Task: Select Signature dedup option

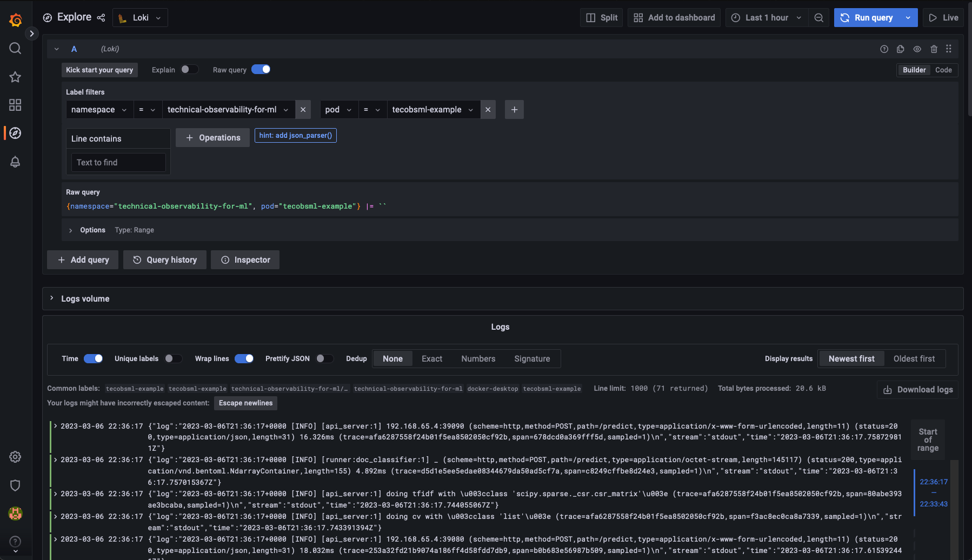Action: point(532,359)
